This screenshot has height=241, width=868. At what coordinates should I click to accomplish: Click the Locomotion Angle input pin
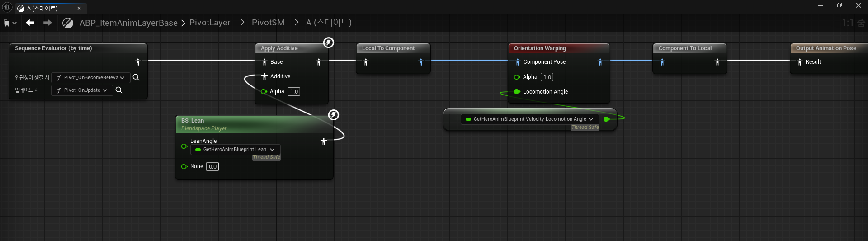(517, 91)
